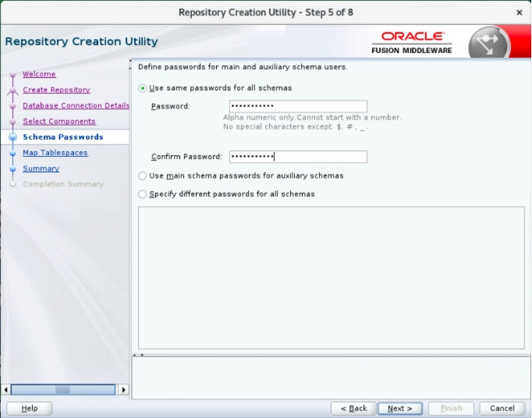Select the Schema Passwords step

tap(63, 137)
